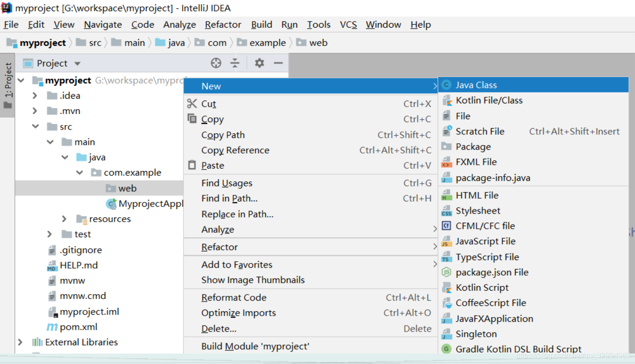Expand External Libraries node
Image resolution: width=635 pixels, height=364 pixels.
(x=20, y=342)
